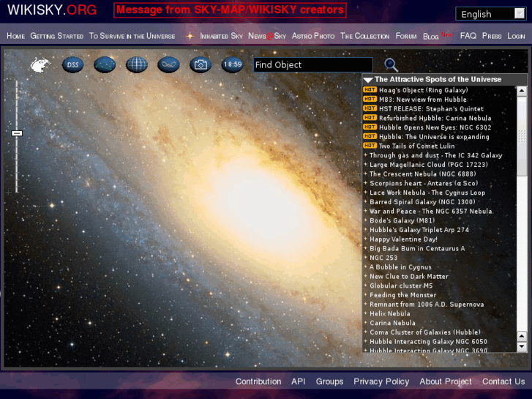
Task: Select Scorpions heart - Antares entry
Action: (424, 183)
